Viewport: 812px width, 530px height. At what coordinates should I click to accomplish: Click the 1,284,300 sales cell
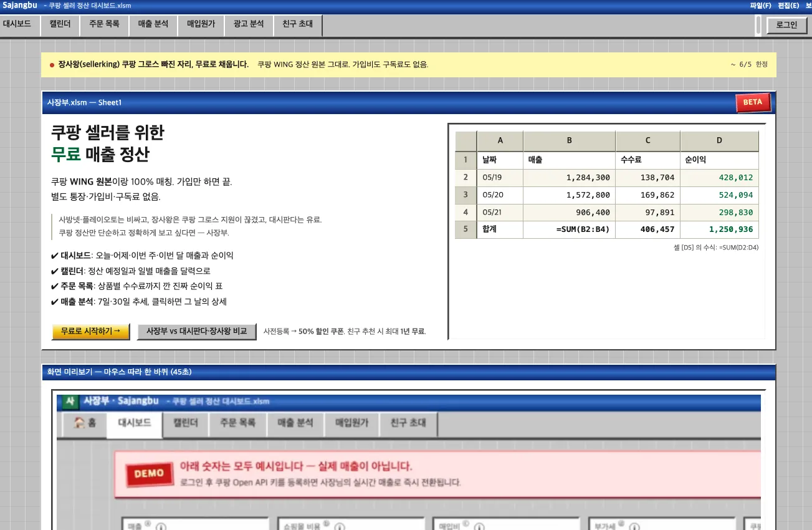click(569, 177)
